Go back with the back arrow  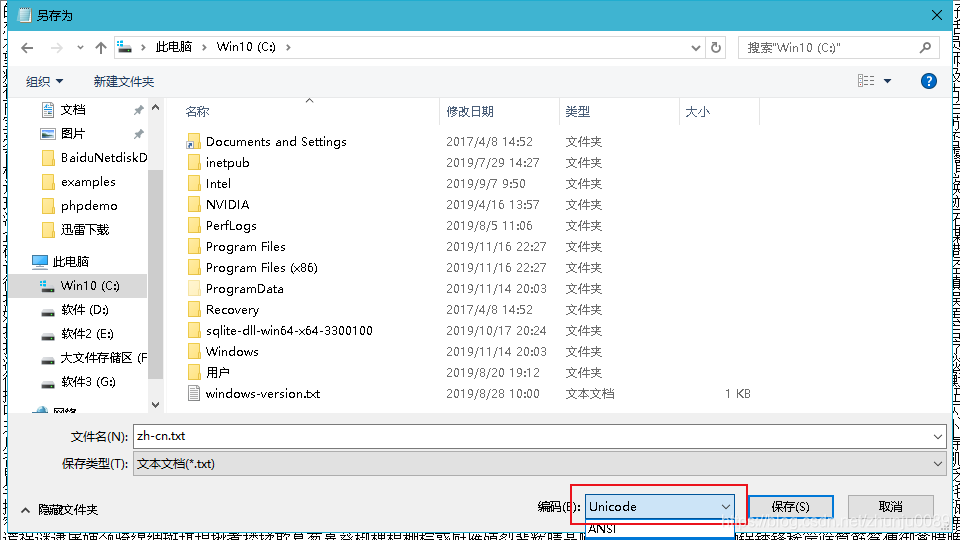pyautogui.click(x=27, y=48)
